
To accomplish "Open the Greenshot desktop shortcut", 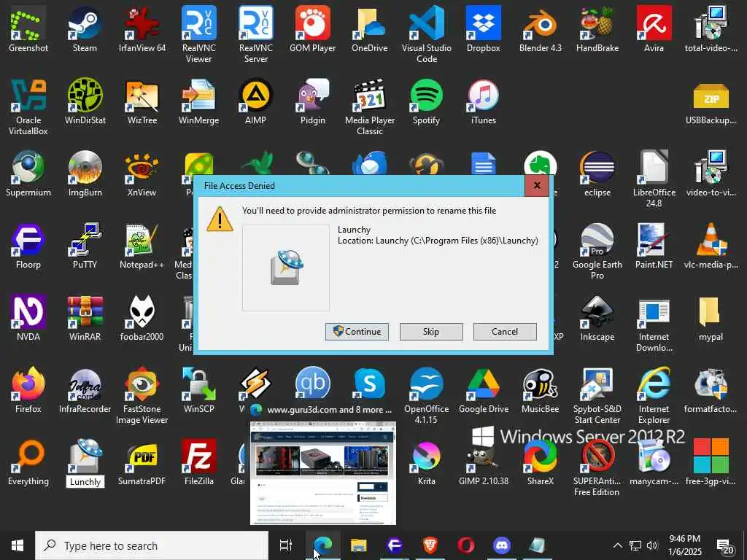I will pyautogui.click(x=28, y=28).
